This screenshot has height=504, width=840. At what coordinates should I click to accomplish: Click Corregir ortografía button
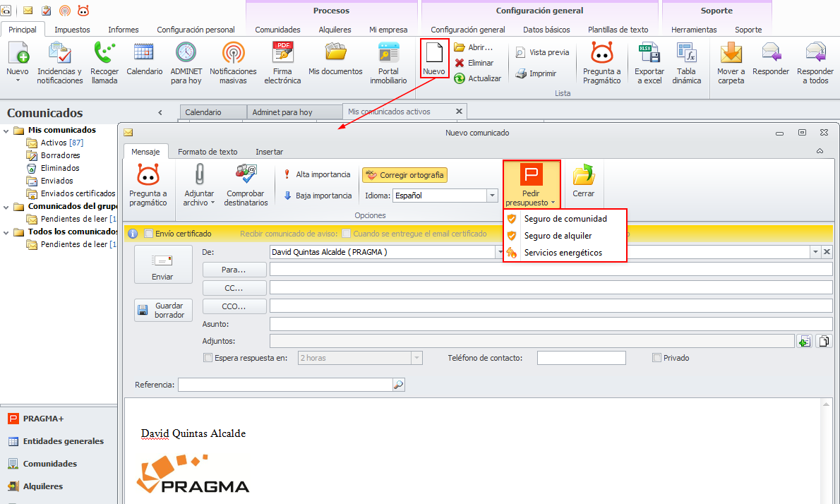[405, 175]
